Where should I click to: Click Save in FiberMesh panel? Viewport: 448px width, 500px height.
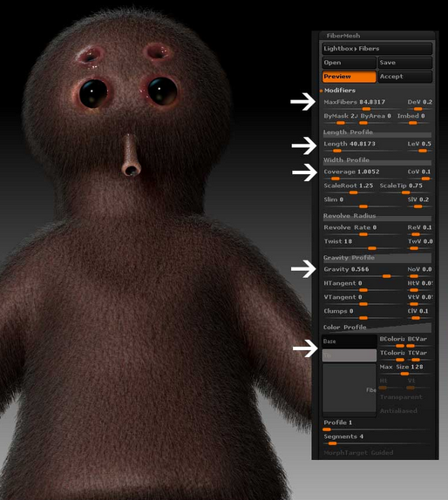[x=405, y=63]
